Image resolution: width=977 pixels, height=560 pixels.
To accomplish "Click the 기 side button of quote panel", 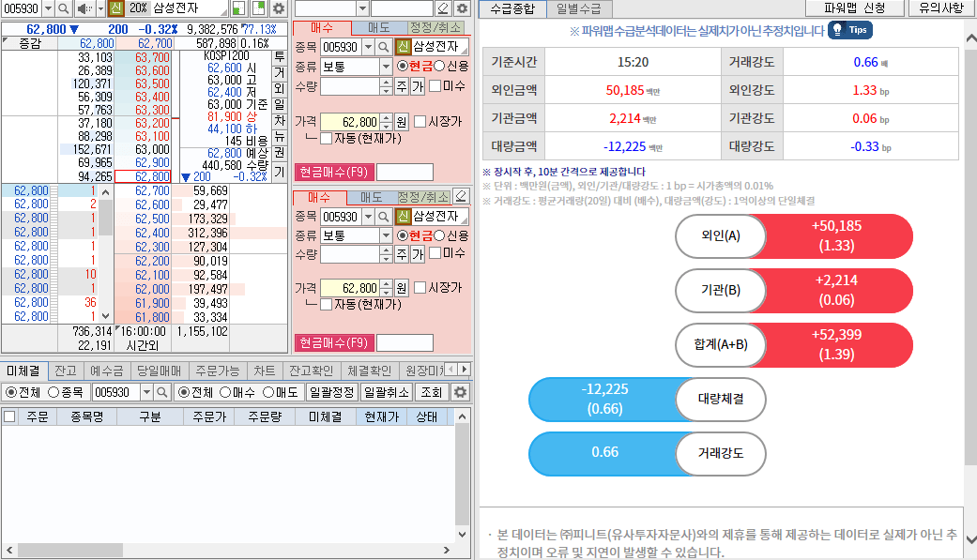I will 279,172.
